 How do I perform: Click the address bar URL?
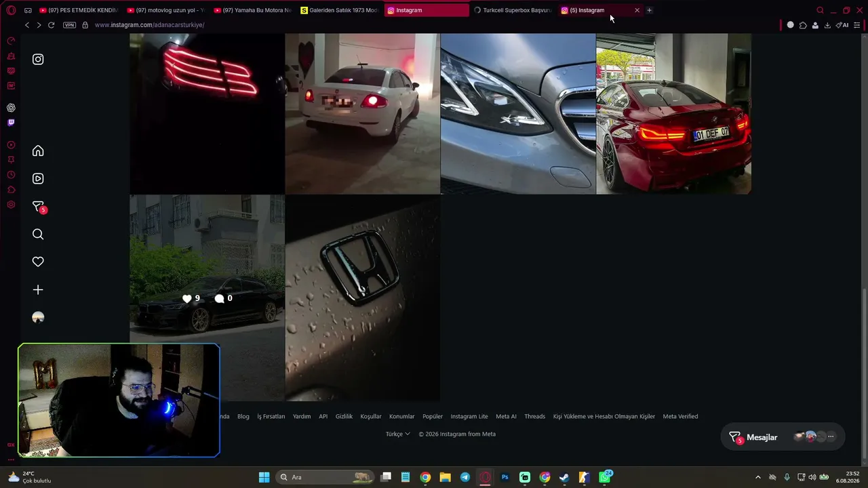[149, 25]
